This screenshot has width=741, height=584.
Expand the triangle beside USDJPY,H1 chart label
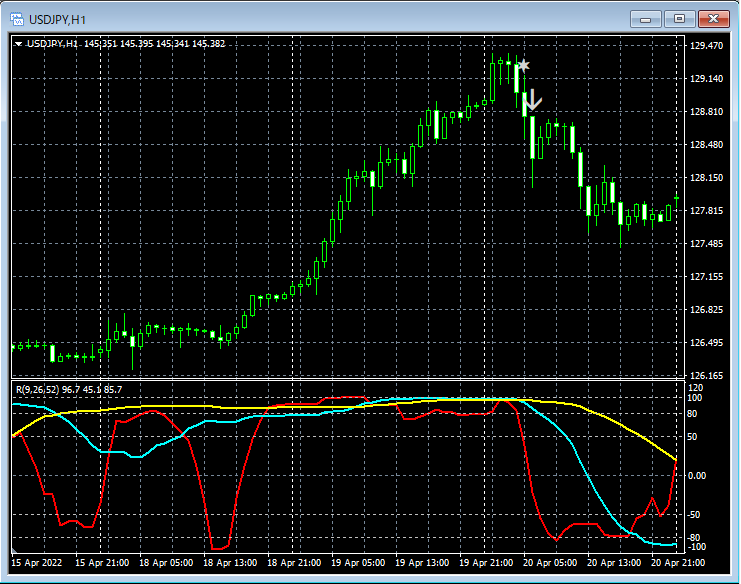click(19, 44)
